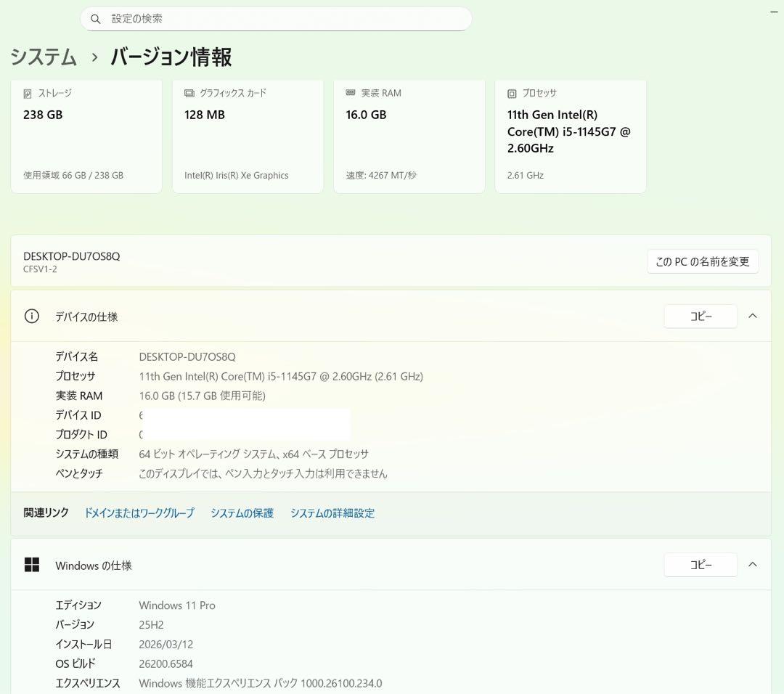Screen dimensions: 784x694
Task: Collapse the Windows の仕様 section chevron
Action: tap(753, 564)
